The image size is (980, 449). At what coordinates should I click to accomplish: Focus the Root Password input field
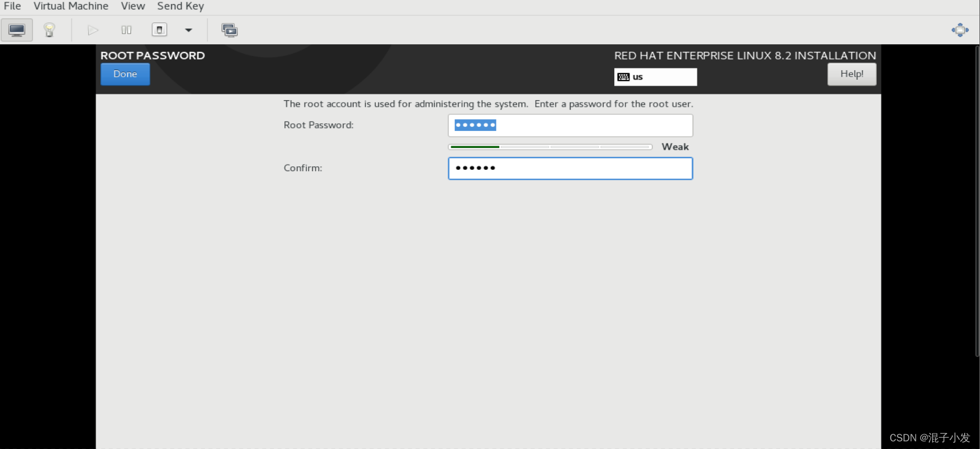pos(571,125)
